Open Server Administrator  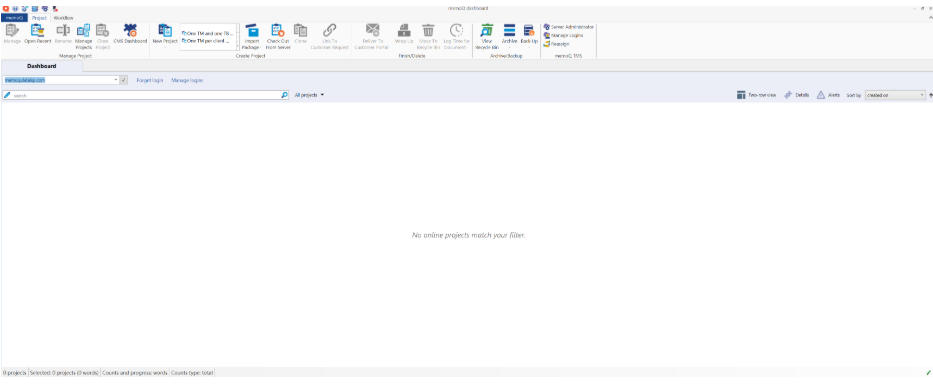(x=568, y=27)
